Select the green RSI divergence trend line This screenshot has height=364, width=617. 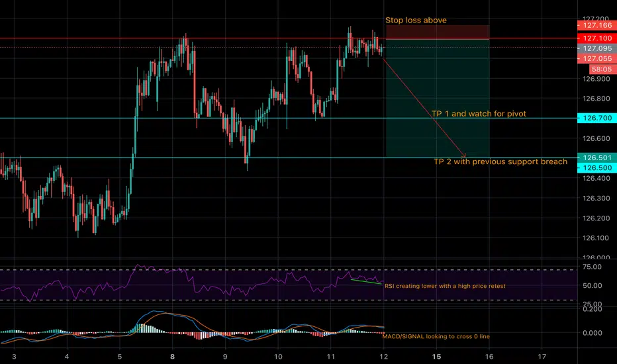tap(366, 281)
